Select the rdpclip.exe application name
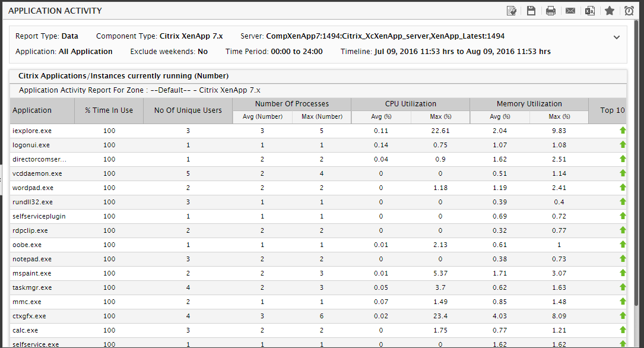644x348 pixels. (x=30, y=230)
